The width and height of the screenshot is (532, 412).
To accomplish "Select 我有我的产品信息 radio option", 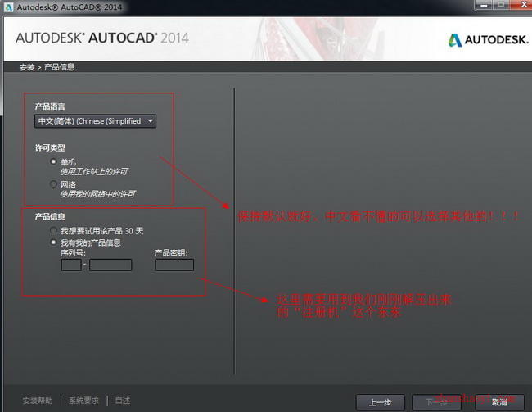I will [53, 242].
